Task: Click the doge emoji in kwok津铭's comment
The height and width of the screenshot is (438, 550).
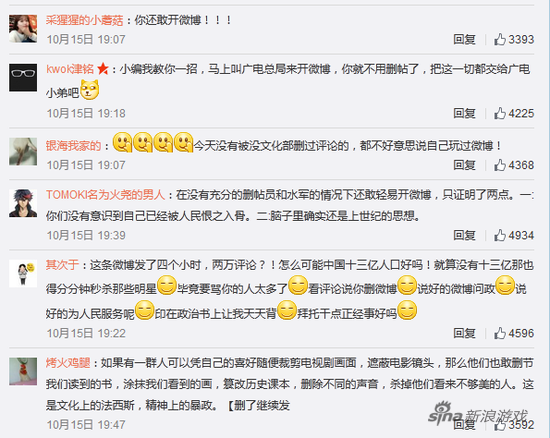Action: 90,90
